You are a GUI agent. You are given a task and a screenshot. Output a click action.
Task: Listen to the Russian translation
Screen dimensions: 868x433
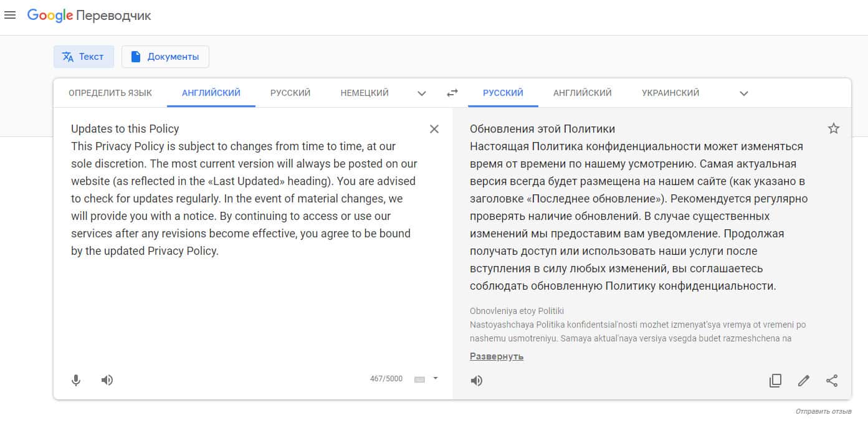click(x=477, y=381)
